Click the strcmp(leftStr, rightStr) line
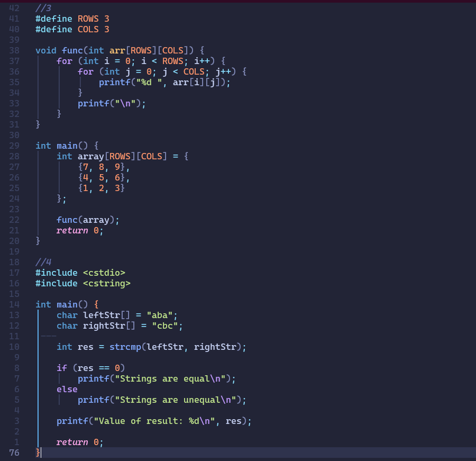The width and height of the screenshot is (476, 461). click(151, 347)
